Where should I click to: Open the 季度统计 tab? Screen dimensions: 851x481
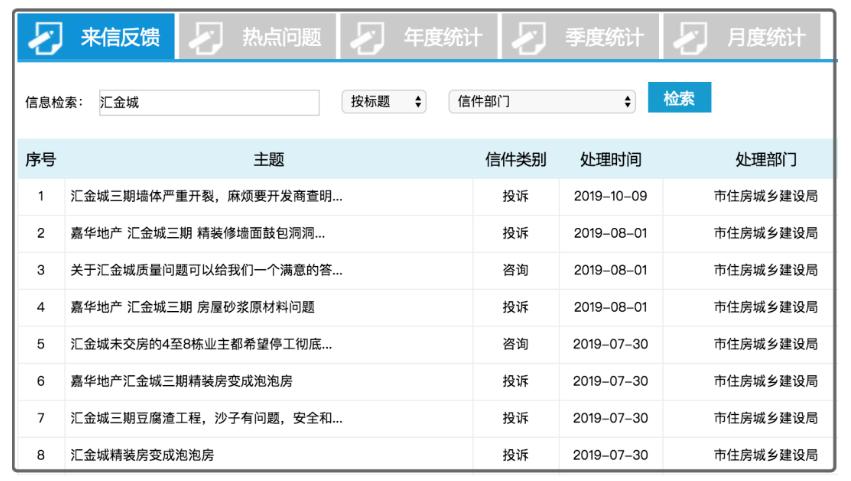coord(580,36)
